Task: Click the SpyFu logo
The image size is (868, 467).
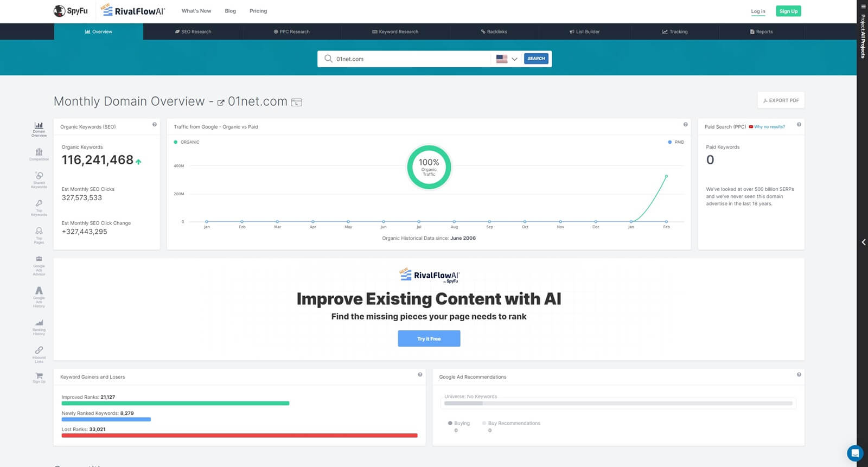Action: point(71,11)
